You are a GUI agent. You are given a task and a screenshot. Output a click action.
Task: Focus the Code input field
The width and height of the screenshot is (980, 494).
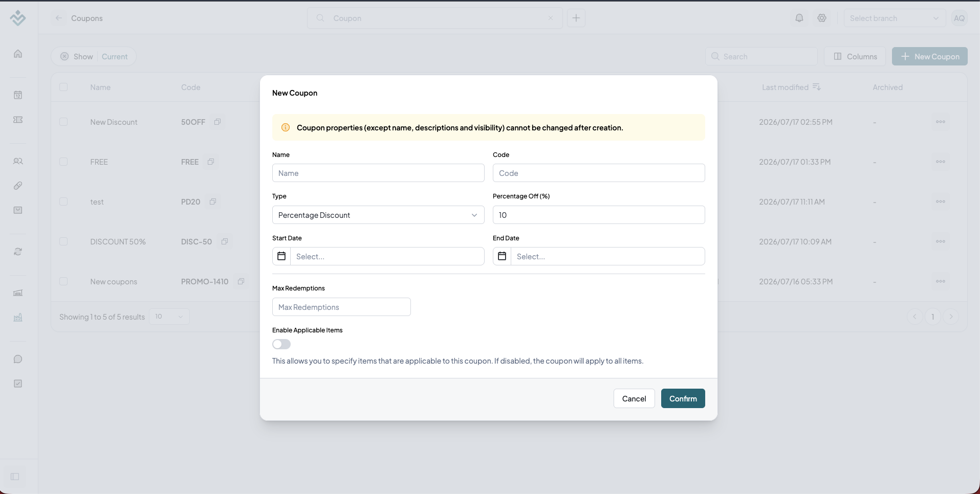(x=599, y=173)
